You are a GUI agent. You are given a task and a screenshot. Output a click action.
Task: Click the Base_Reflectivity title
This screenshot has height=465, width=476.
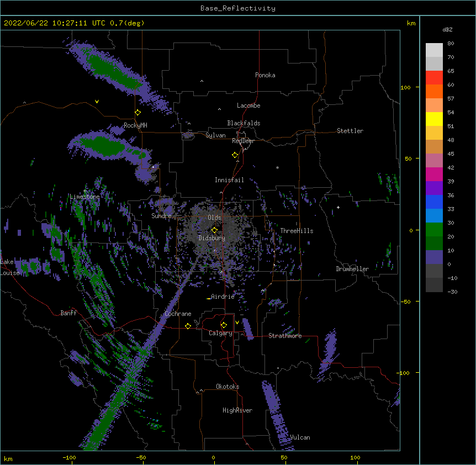coord(238,8)
